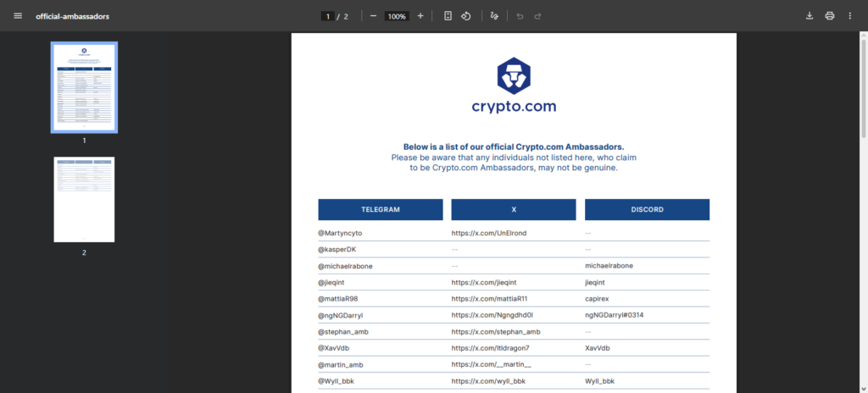Screen dimensions: 868x393
Task: Open the https://x.com/mattiaR11 link
Action: [489, 299]
